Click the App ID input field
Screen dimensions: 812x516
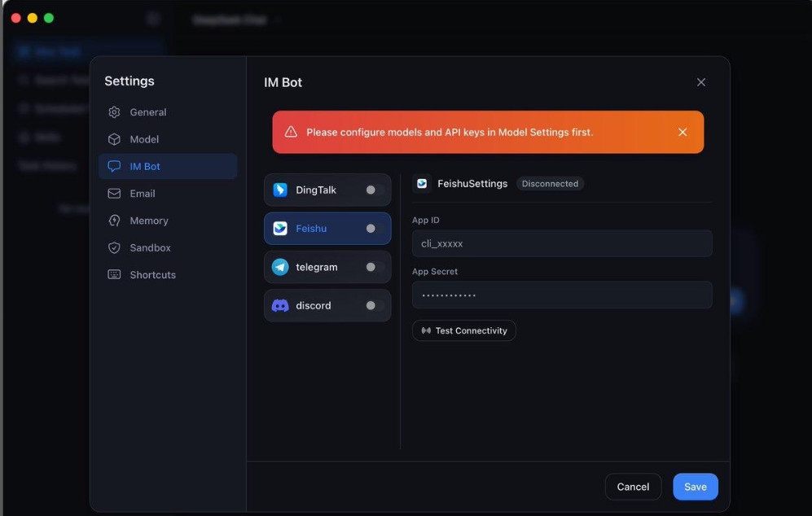(x=562, y=243)
